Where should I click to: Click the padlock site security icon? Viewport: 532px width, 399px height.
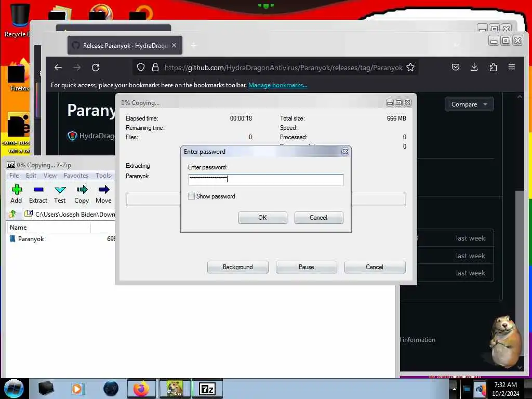click(155, 67)
